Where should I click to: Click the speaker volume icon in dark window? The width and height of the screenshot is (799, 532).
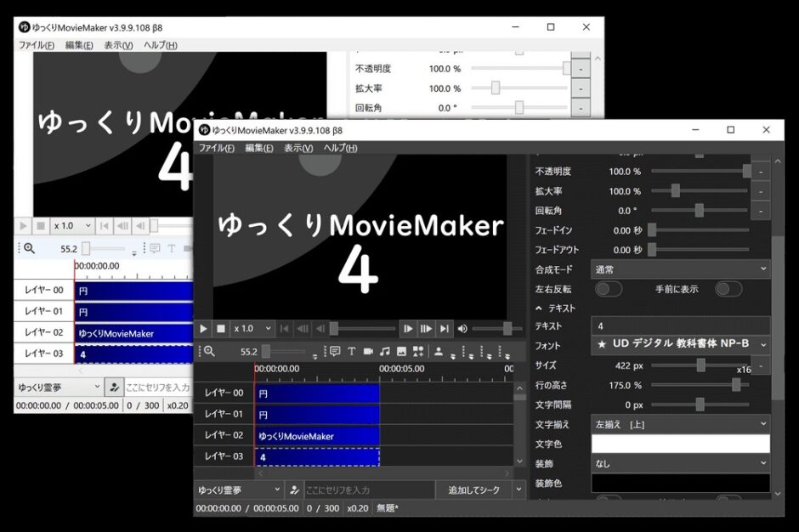point(462,329)
